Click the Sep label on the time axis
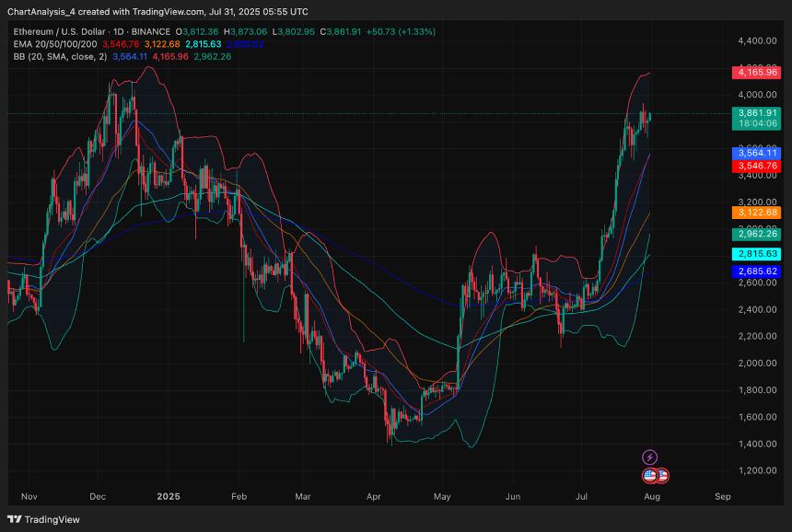792x532 pixels. tap(722, 496)
